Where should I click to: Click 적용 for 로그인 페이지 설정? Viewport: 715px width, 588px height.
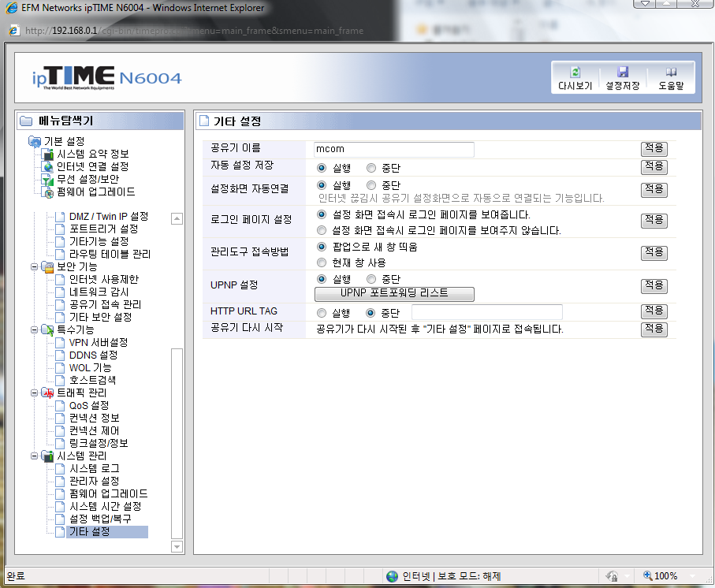654,221
